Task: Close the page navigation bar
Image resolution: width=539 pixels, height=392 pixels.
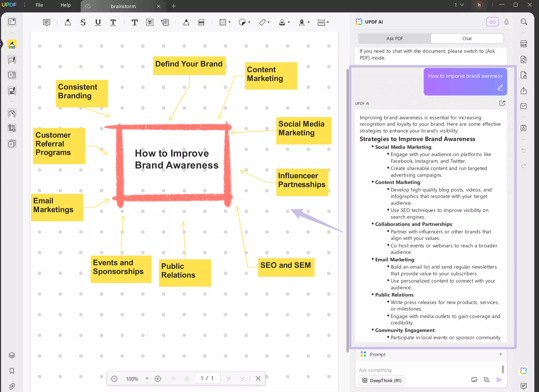Action: [258, 379]
